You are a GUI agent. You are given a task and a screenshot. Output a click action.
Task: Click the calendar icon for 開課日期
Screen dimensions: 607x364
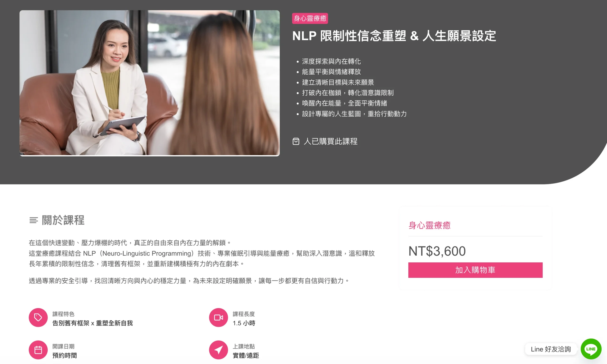pos(38,350)
